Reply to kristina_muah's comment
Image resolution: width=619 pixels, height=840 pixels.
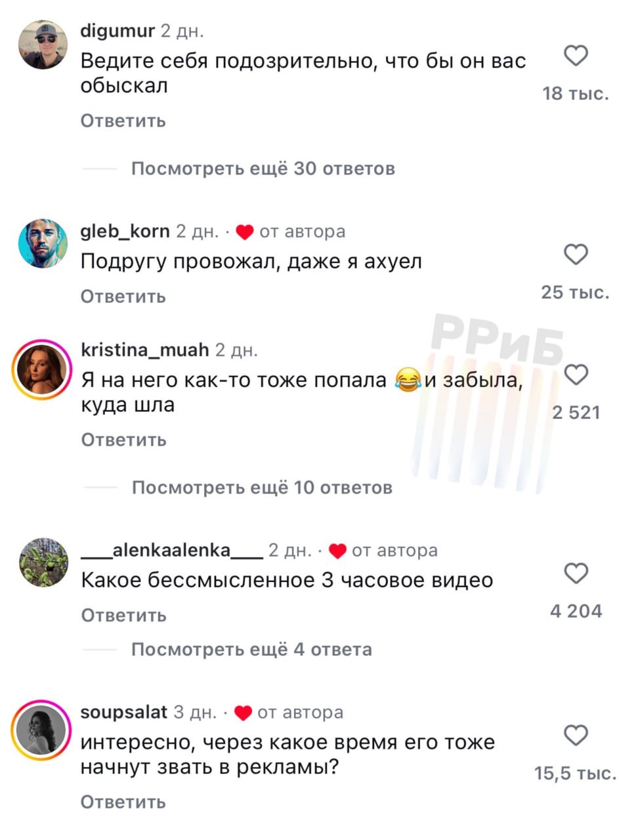pyautogui.click(x=123, y=440)
